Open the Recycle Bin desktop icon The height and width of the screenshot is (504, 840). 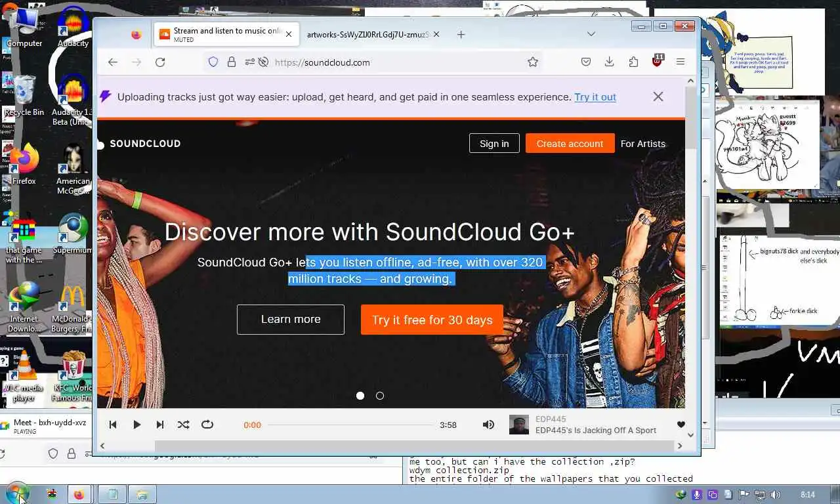click(24, 96)
